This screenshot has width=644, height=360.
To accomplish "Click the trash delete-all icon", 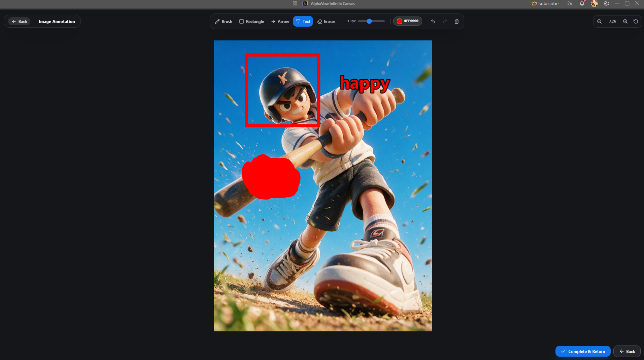I will click(x=456, y=21).
